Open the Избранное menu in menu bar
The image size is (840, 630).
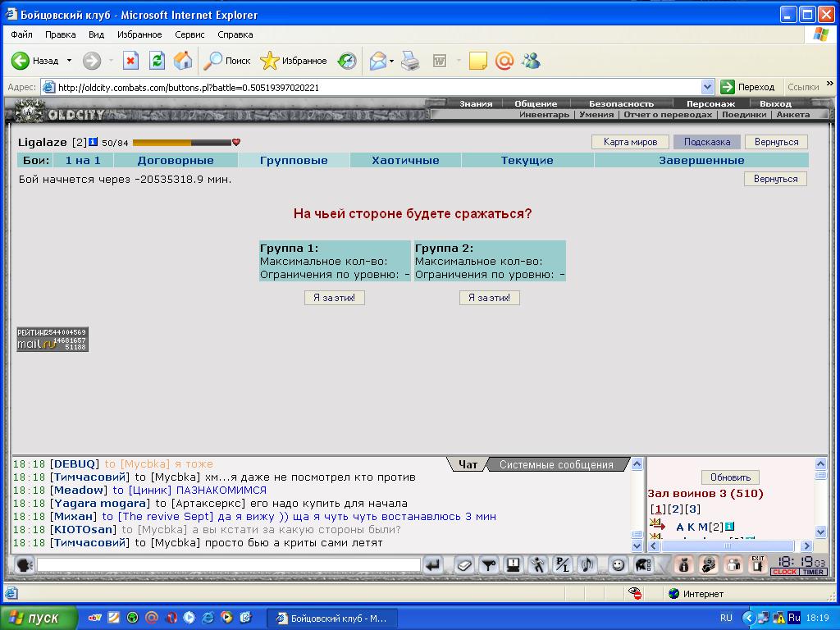pyautogui.click(x=139, y=34)
